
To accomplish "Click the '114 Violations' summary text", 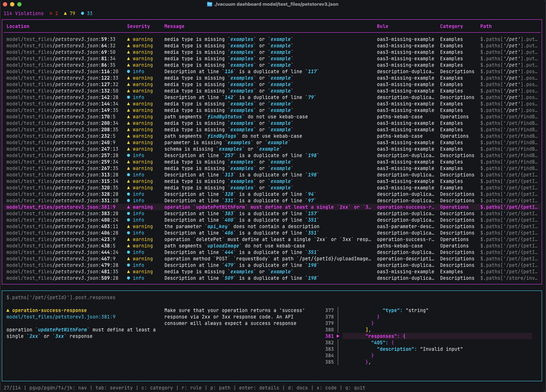I will 24,14.
